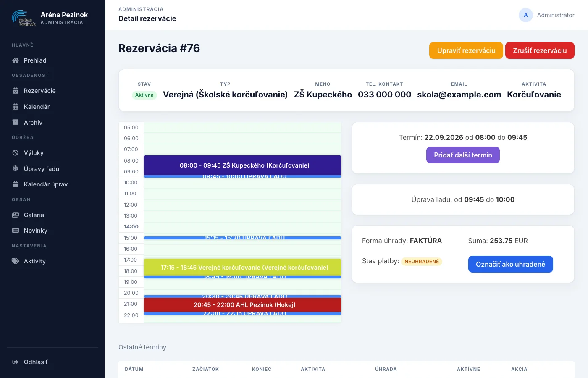Click the ZAČIATOK column header
Screen dimensions: 588x378
[205, 369]
